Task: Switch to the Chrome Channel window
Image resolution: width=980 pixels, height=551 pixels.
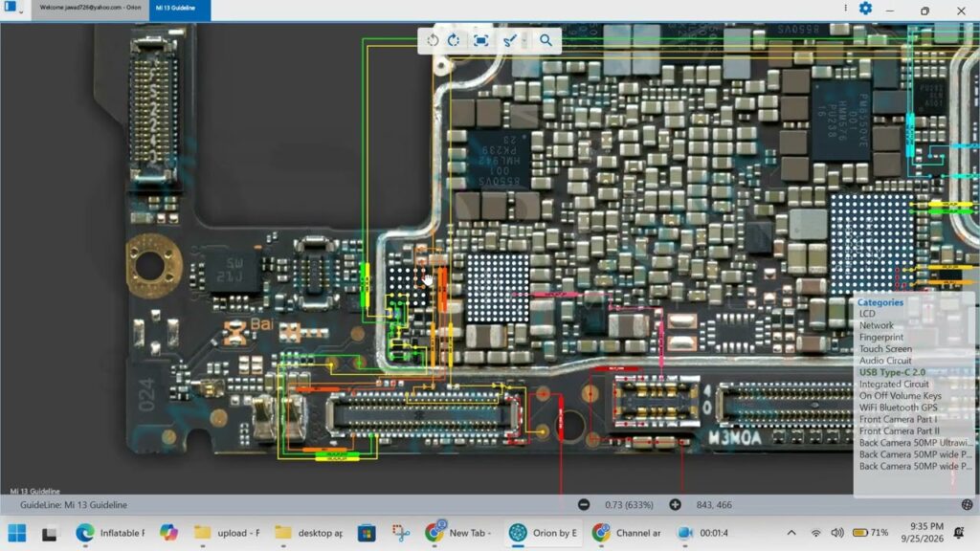Action: pyautogui.click(x=627, y=533)
